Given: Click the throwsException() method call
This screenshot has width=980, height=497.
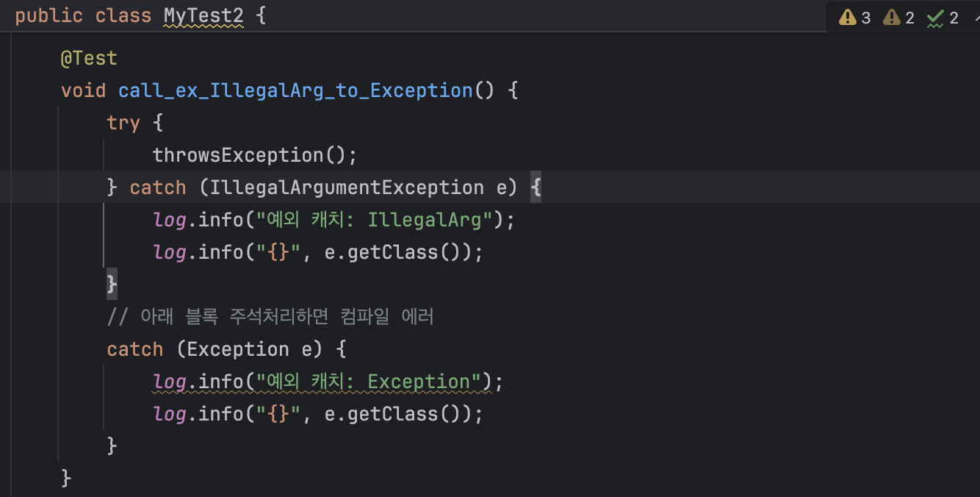Looking at the screenshot, I should 254,155.
